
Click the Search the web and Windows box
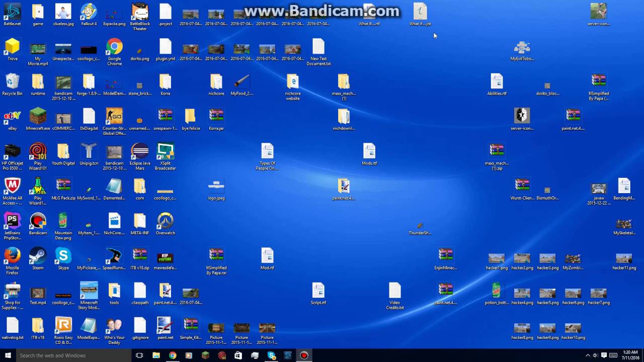click(x=73, y=355)
